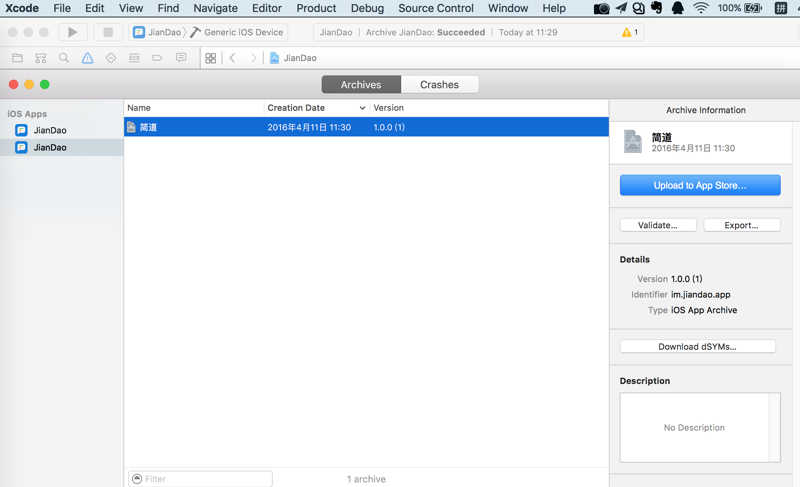Screen dimensions: 800x487
Task: Click the Archive JianDao: Succeeded status text
Action: (426, 32)
